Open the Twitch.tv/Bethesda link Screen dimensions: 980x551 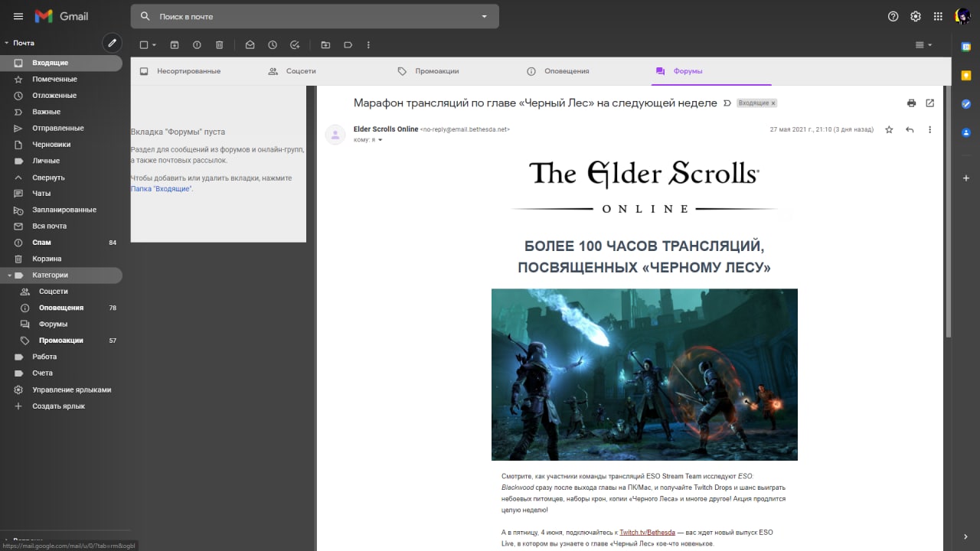coord(647,532)
